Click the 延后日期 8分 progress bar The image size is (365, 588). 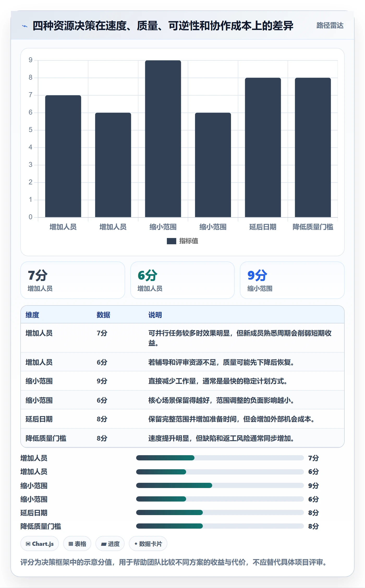pos(220,512)
